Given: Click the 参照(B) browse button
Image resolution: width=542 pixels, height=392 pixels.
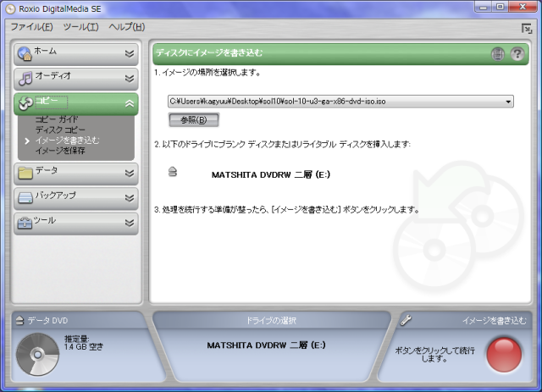Looking at the screenshot, I should (x=193, y=119).
